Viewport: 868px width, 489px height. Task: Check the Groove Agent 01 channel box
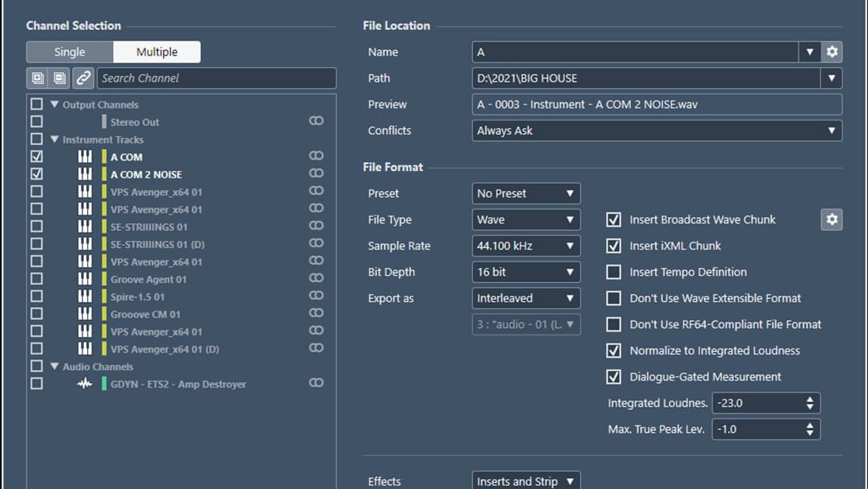click(x=36, y=279)
